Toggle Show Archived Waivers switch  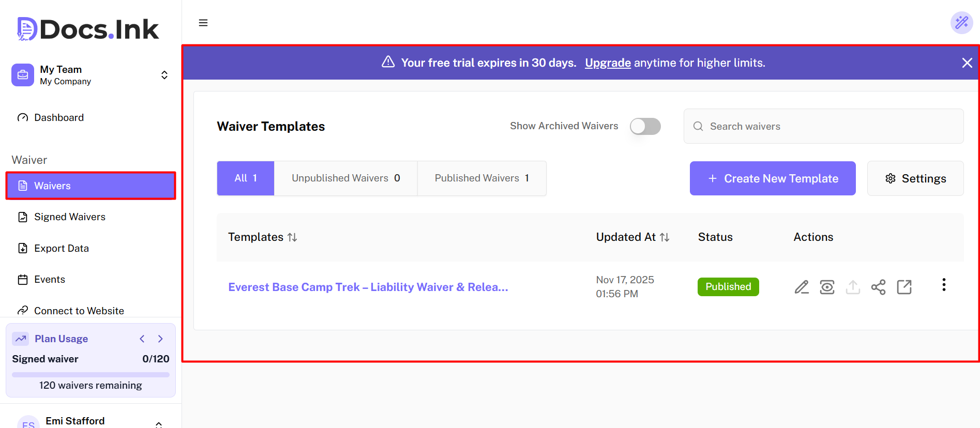point(645,126)
